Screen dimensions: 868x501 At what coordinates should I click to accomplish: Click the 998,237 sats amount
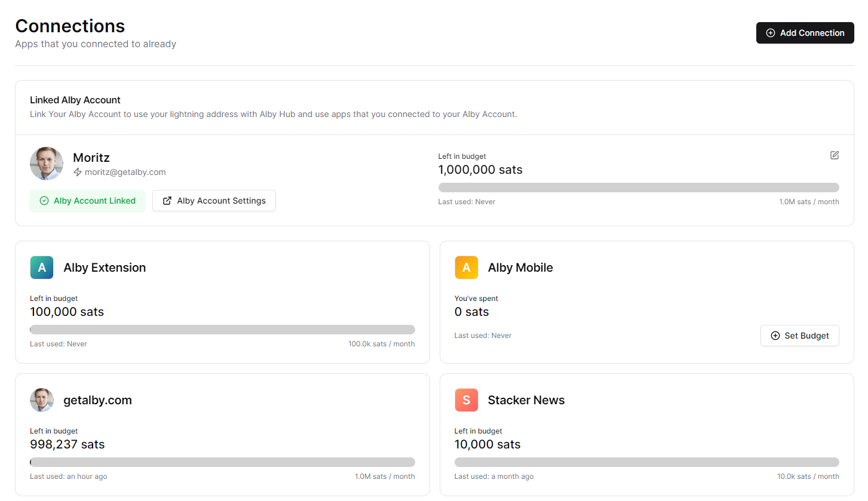coord(68,444)
